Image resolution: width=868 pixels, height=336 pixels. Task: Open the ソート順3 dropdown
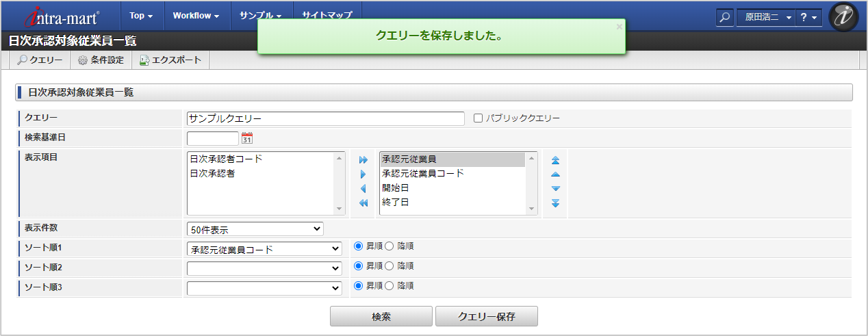tap(264, 289)
